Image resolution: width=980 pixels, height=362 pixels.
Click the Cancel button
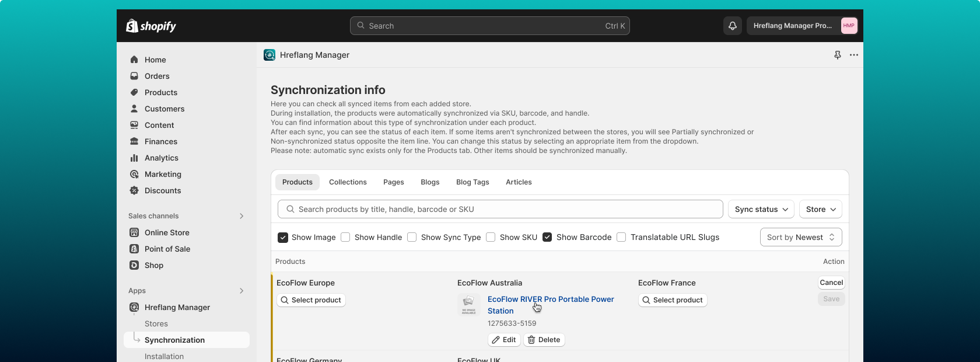pyautogui.click(x=831, y=283)
